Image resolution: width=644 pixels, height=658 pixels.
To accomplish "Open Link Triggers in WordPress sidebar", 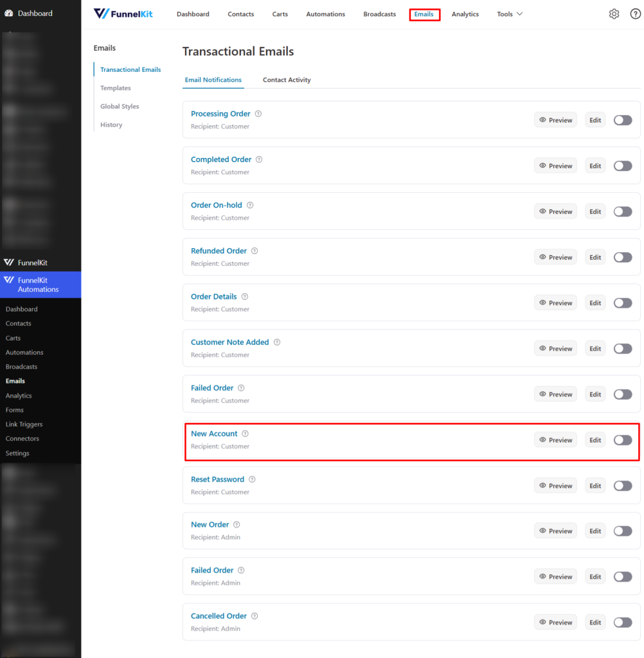I will [24, 424].
